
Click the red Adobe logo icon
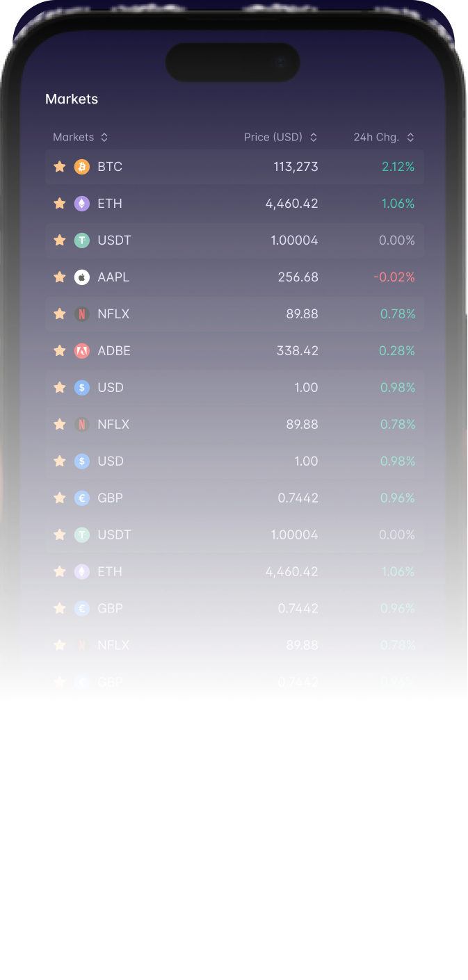pos(82,351)
